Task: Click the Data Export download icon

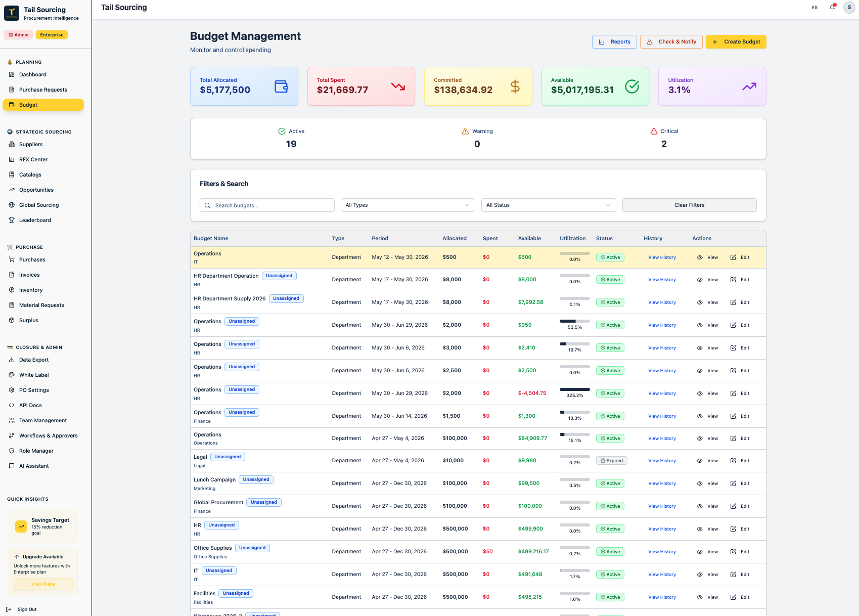Action: [12, 360]
